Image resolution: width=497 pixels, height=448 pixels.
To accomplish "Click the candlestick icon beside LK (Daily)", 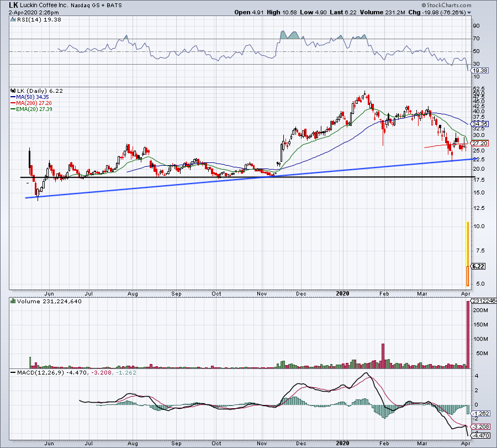I will pos(13,91).
